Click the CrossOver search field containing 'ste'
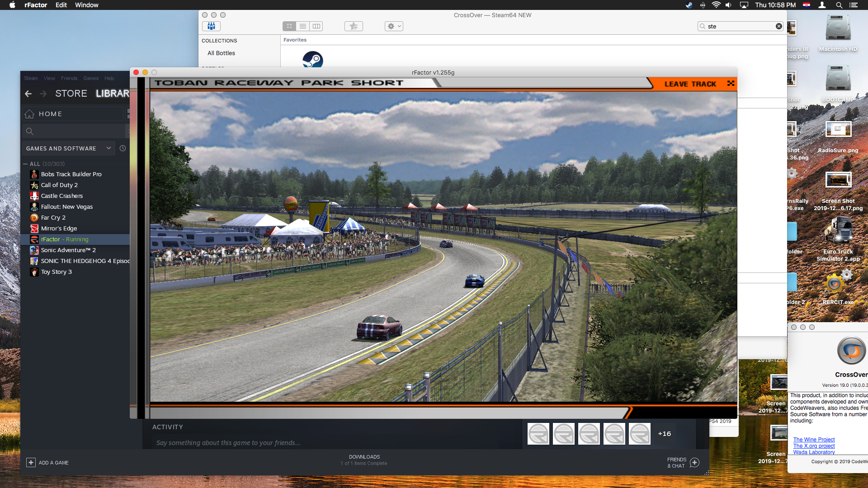The height and width of the screenshot is (488, 868). [741, 26]
